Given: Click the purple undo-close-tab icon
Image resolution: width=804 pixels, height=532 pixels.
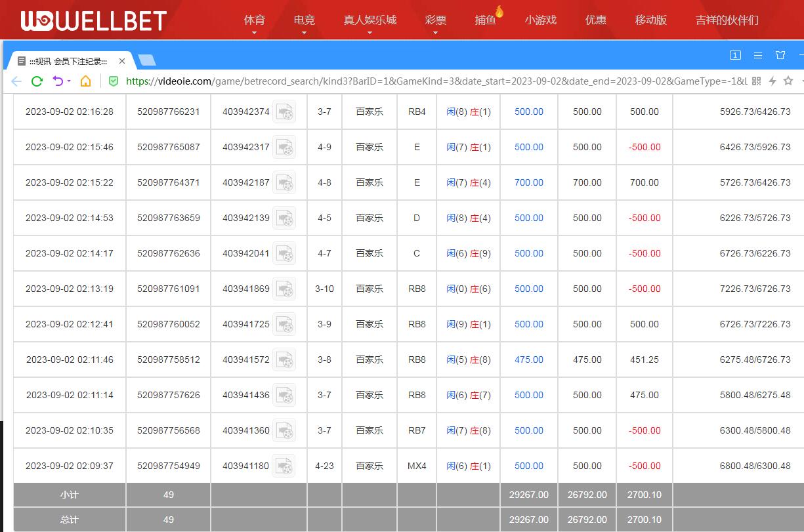Looking at the screenshot, I should pos(58,81).
